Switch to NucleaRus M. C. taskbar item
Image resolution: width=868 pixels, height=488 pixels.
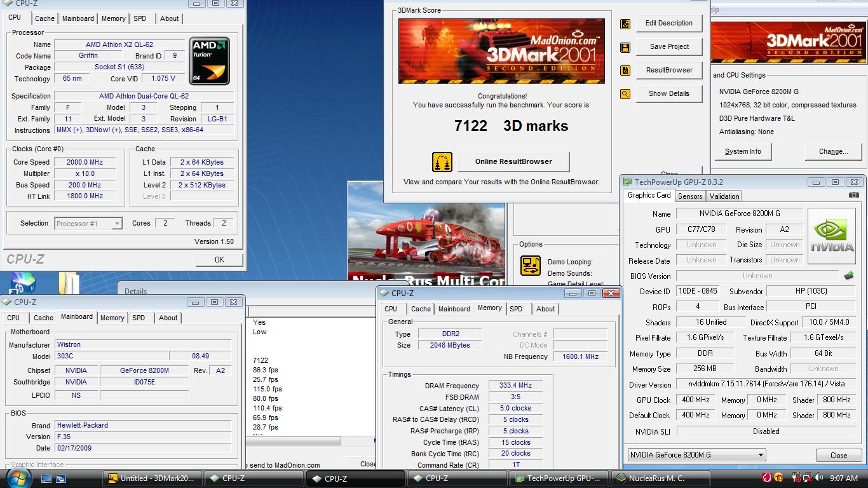point(661,478)
